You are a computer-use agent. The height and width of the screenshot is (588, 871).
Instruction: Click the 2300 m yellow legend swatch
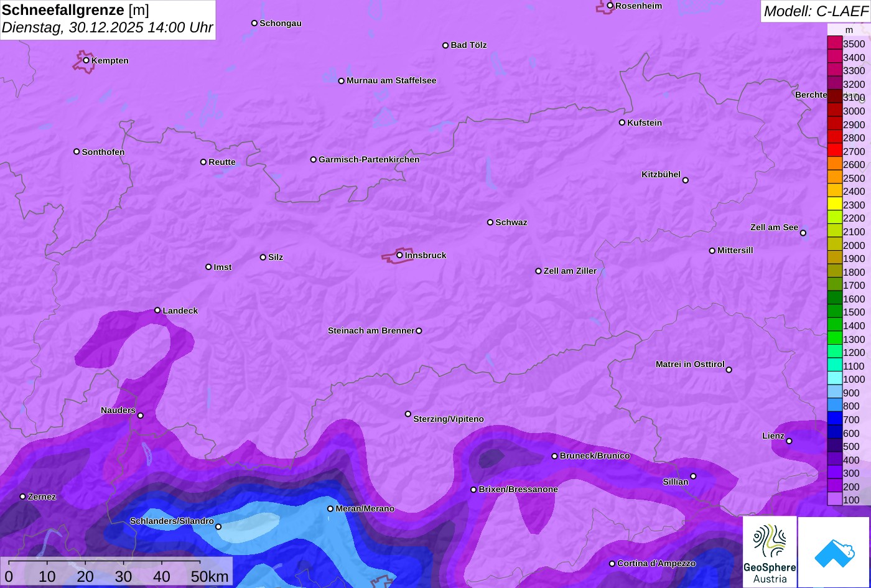[x=834, y=205]
